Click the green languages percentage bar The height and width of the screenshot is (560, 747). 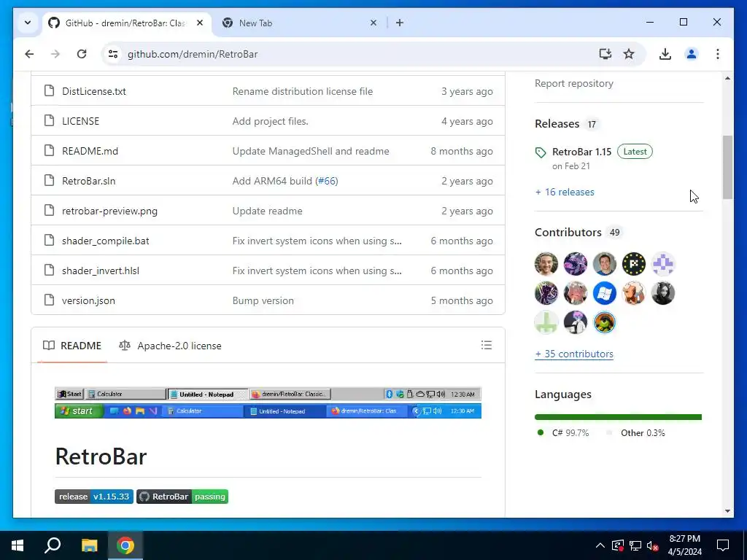[x=618, y=417]
